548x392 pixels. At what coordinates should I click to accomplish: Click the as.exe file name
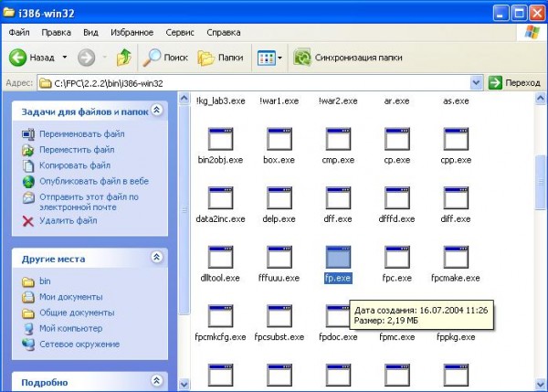(x=456, y=101)
